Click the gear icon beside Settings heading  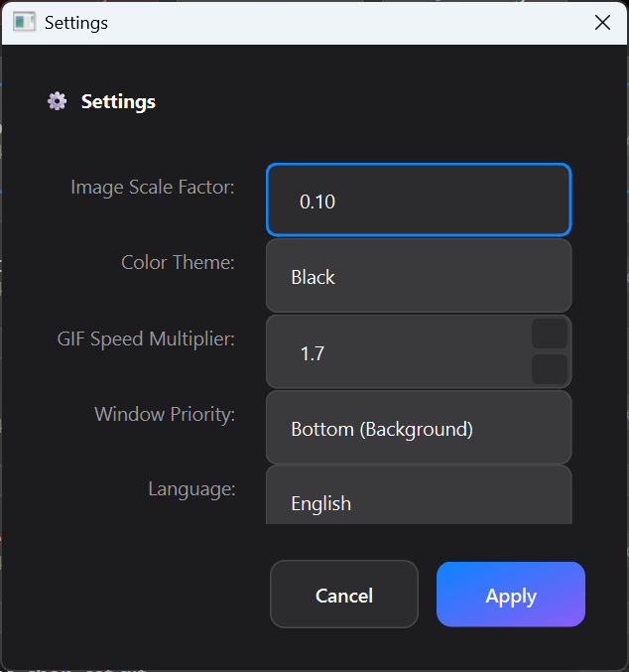click(x=57, y=101)
